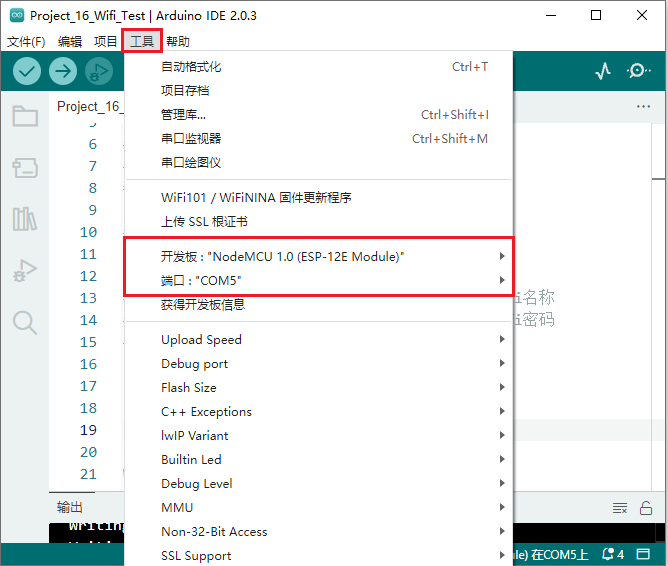The width and height of the screenshot is (668, 566).
Task: Expand the Builtin Led submenu
Action: 319,459
